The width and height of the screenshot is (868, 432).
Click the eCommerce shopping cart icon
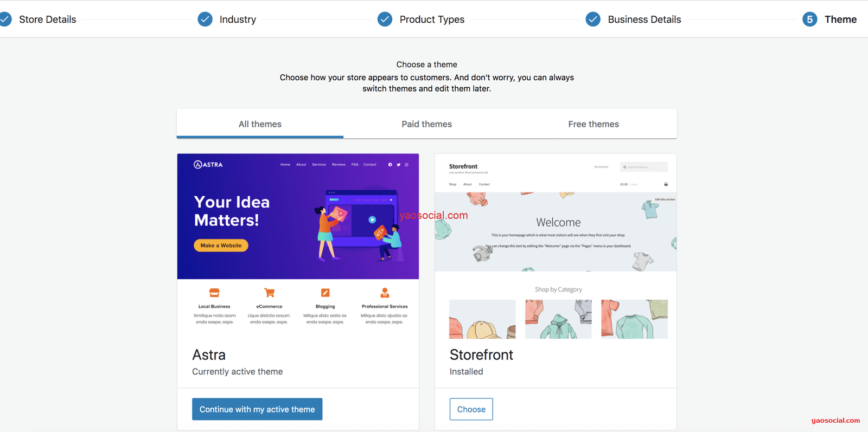269,293
